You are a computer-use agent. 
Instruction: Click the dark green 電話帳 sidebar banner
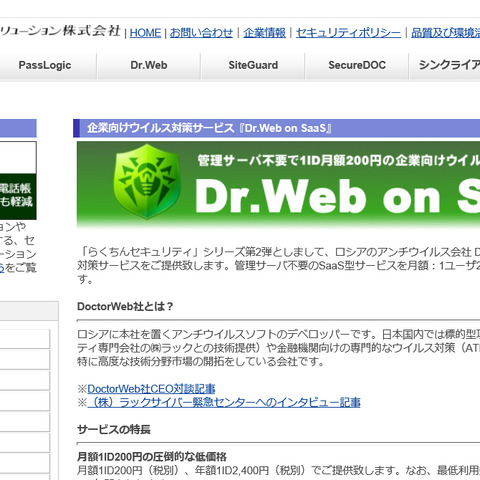[18, 196]
